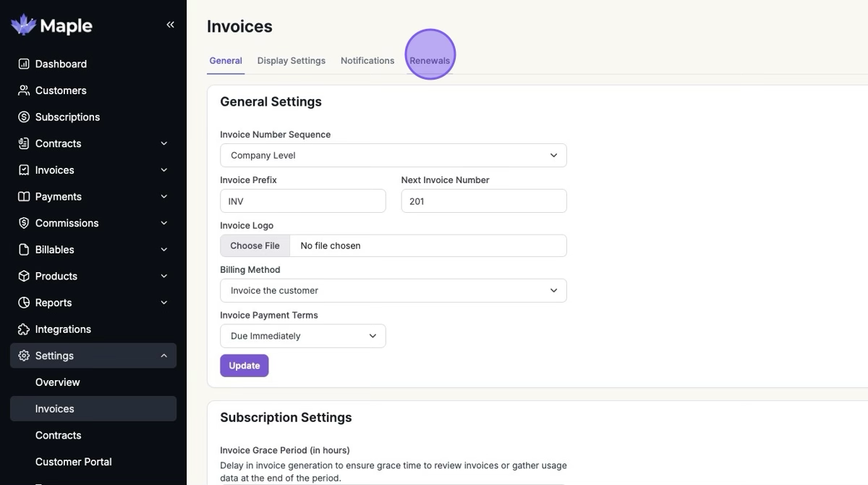Open the Invoice Payment Terms dropdown
Screen dimensions: 868x485
point(302,336)
